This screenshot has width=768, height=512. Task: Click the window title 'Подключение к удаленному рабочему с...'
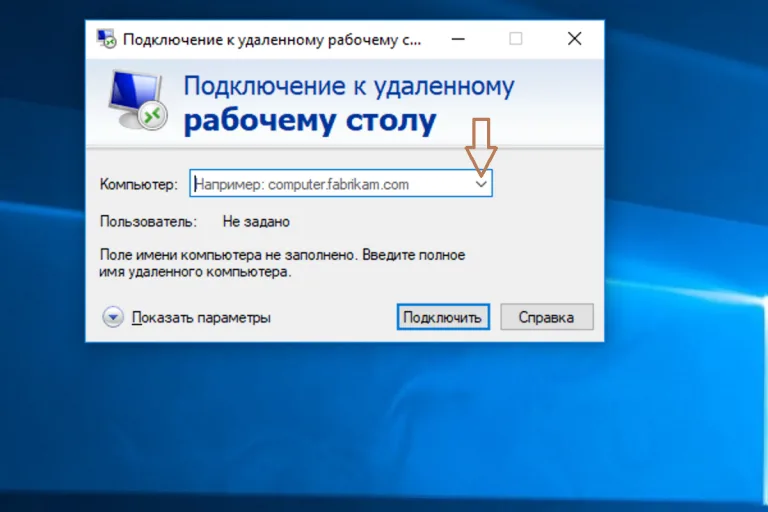[x=272, y=40]
